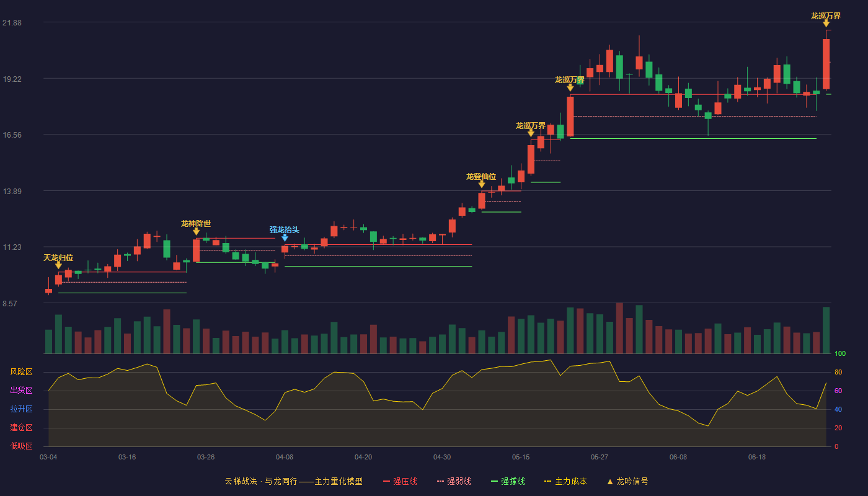
Task: Toggle the 强压线 legend series
Action: [400, 481]
